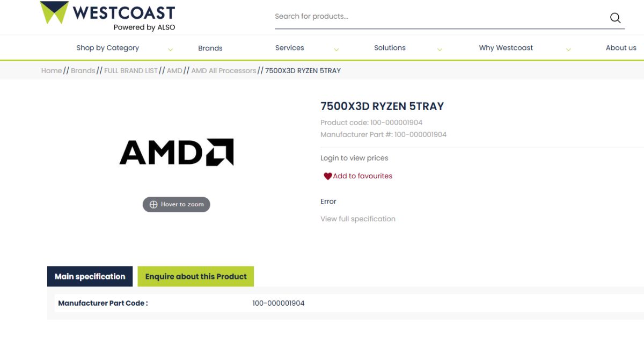Open the Brands menu

[x=210, y=48]
